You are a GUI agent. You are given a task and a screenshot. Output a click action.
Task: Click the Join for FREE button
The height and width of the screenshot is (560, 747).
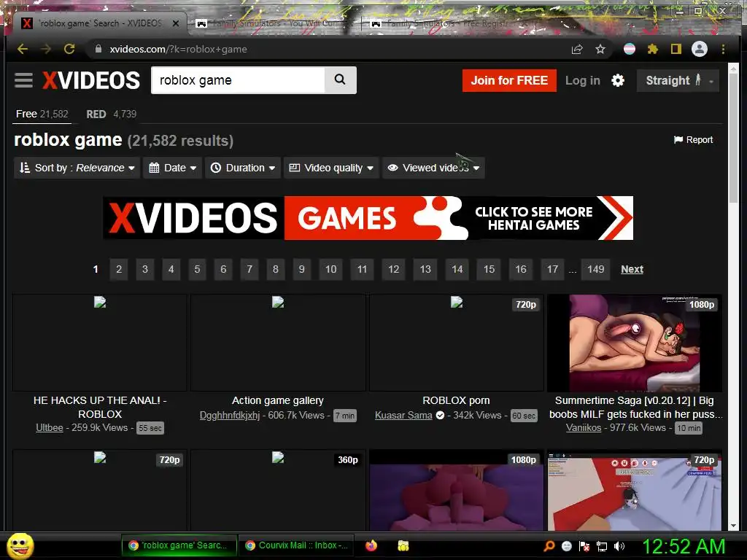pyautogui.click(x=509, y=80)
